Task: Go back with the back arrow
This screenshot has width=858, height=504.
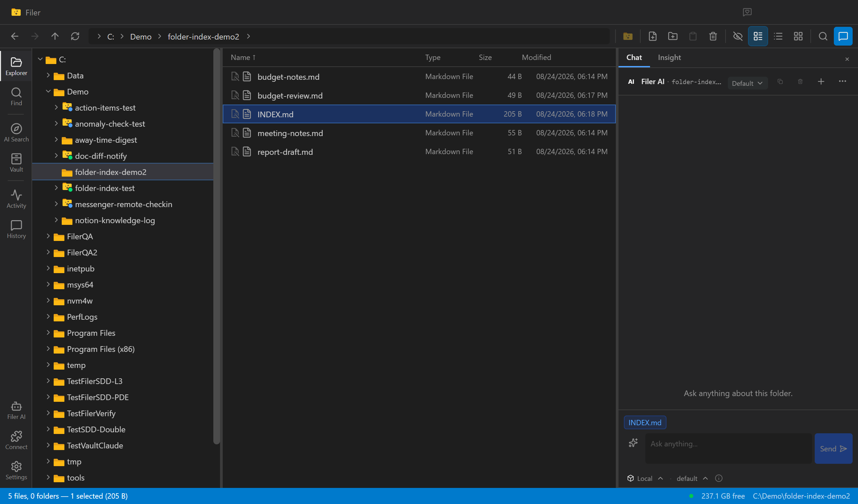Action: [x=15, y=37]
